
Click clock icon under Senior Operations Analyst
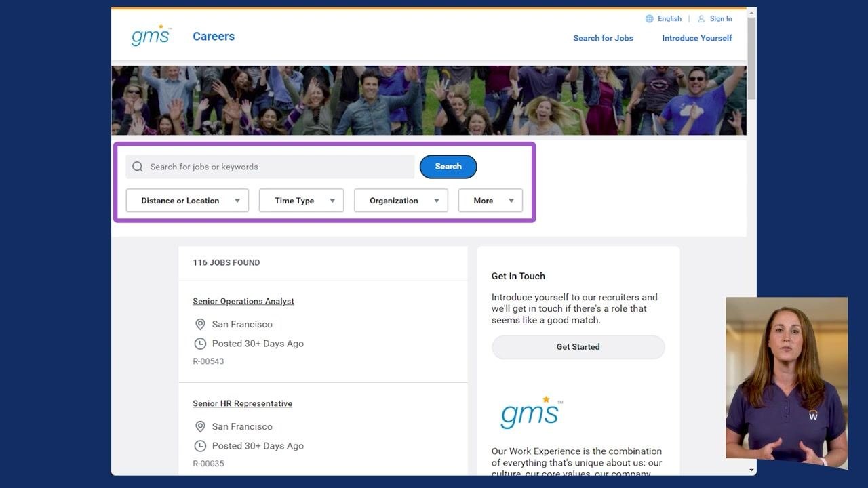tap(200, 344)
